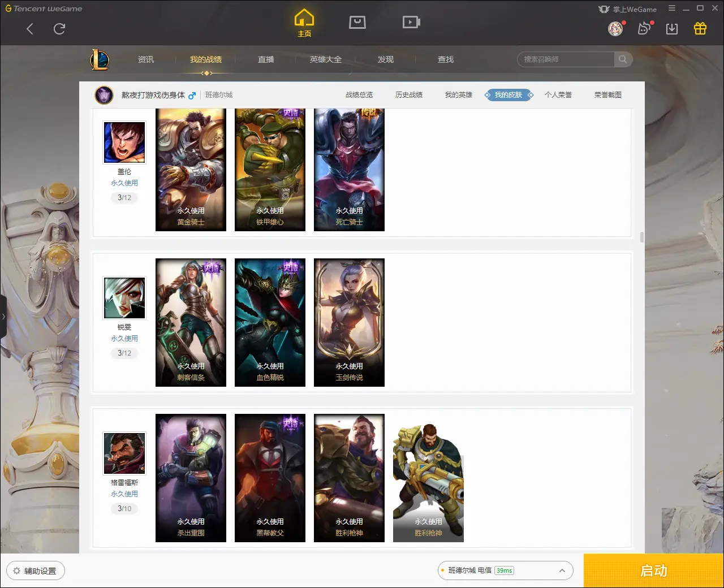Click the summoner avatar icon
This screenshot has height=588, width=724.
(x=104, y=95)
